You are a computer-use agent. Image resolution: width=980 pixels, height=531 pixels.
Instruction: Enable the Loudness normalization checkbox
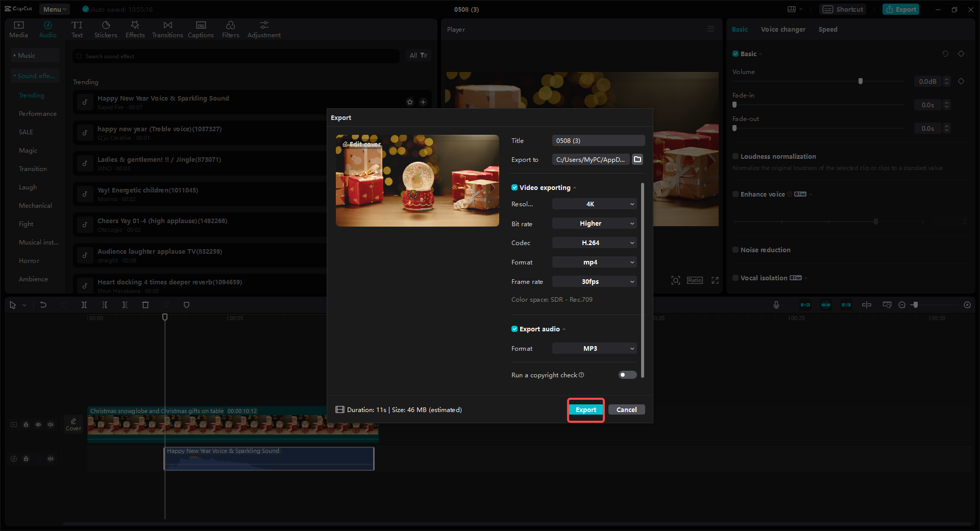736,156
